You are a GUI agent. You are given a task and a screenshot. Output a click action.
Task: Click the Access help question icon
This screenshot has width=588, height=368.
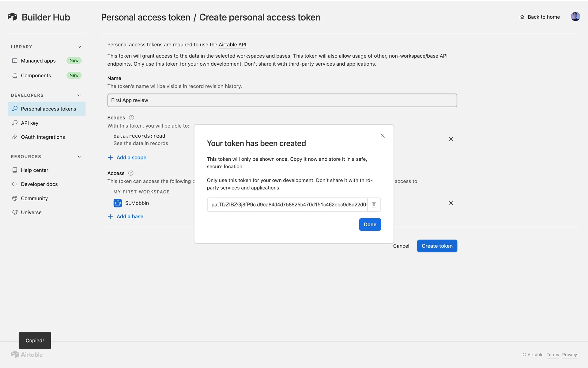(x=131, y=173)
